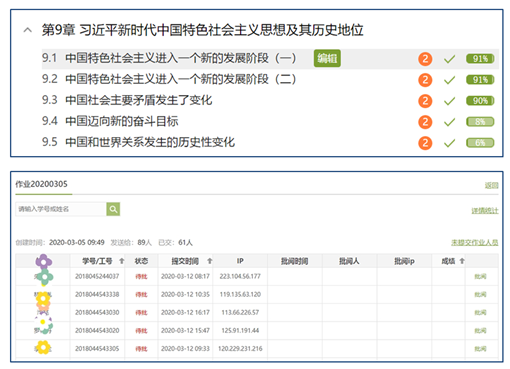Click submission time 2020-03-12 08:17

pyautogui.click(x=185, y=276)
